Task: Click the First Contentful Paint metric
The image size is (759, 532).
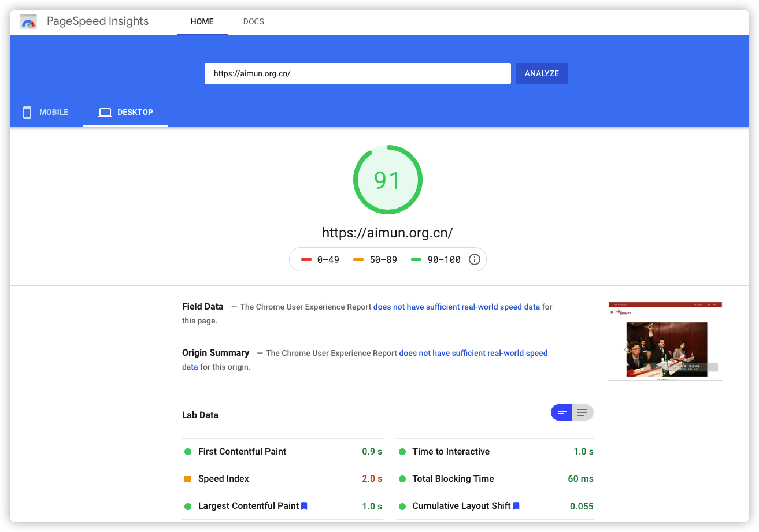Action: (x=282, y=452)
